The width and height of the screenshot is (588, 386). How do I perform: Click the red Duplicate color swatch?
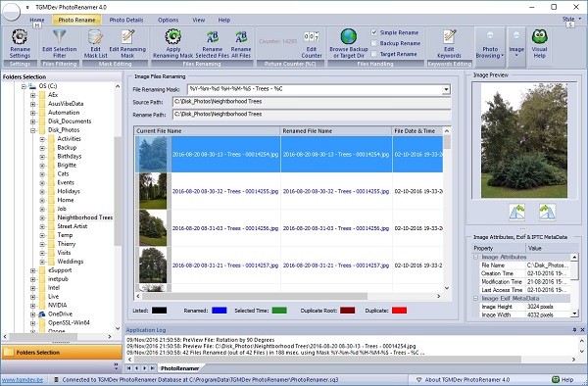click(x=399, y=311)
